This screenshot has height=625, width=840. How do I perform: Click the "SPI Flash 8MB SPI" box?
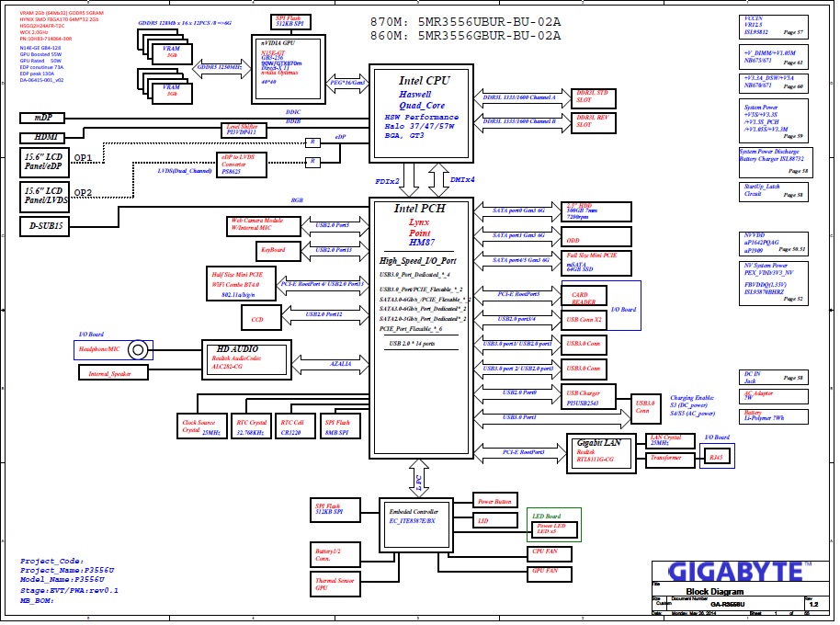[340, 426]
